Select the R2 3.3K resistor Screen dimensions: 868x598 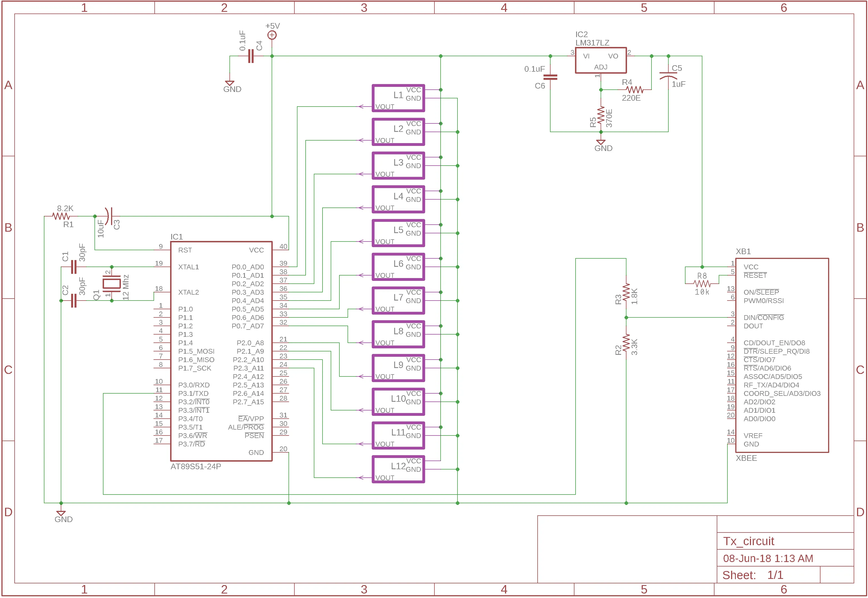click(626, 343)
